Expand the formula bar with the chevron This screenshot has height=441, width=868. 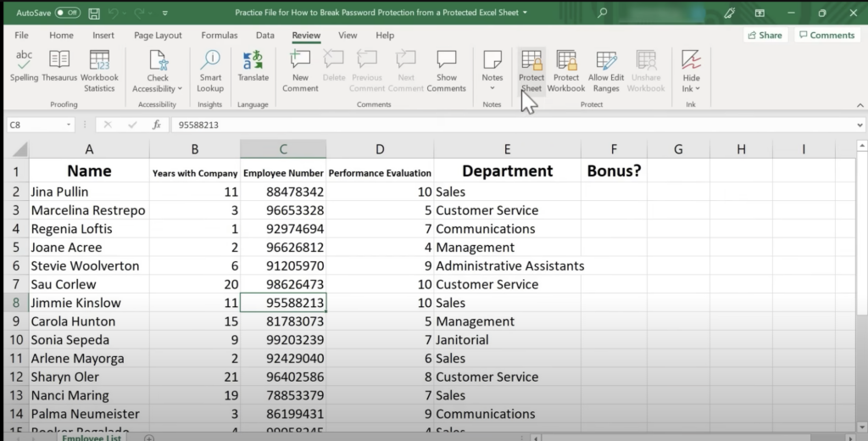860,125
